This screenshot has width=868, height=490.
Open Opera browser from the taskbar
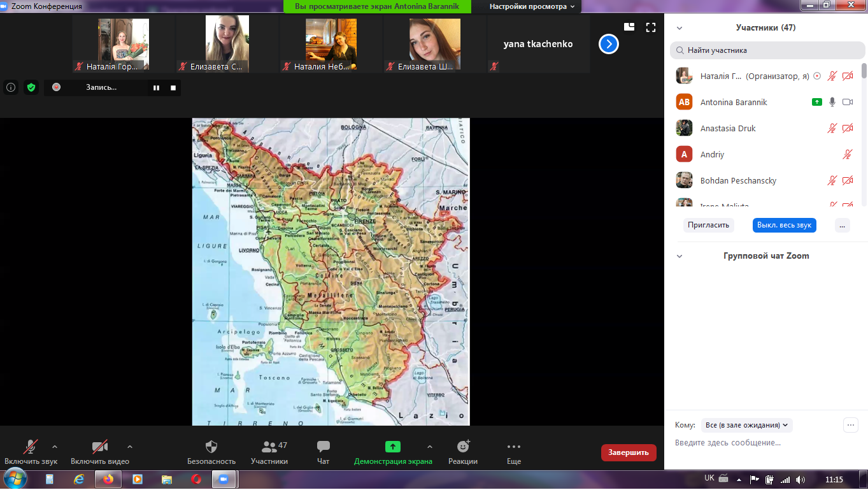pyautogui.click(x=196, y=479)
